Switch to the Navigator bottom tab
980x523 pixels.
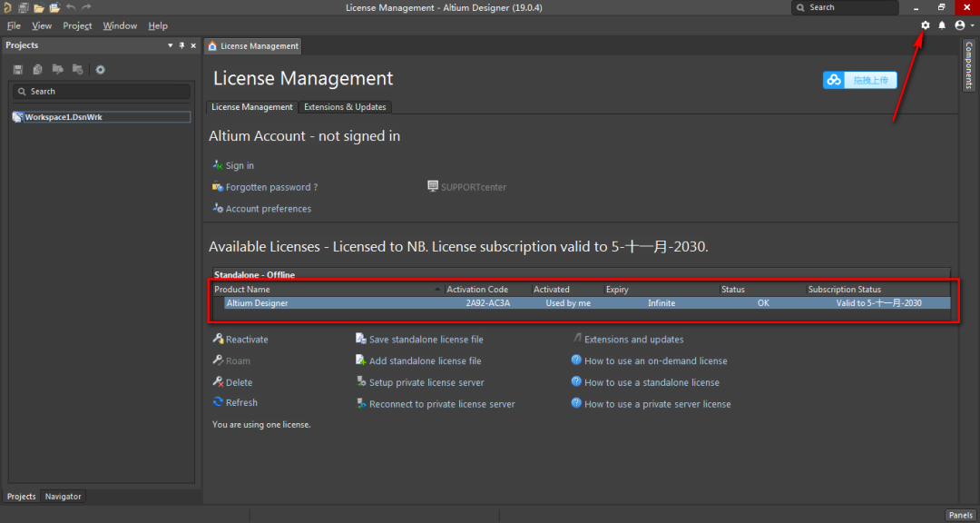[64, 496]
